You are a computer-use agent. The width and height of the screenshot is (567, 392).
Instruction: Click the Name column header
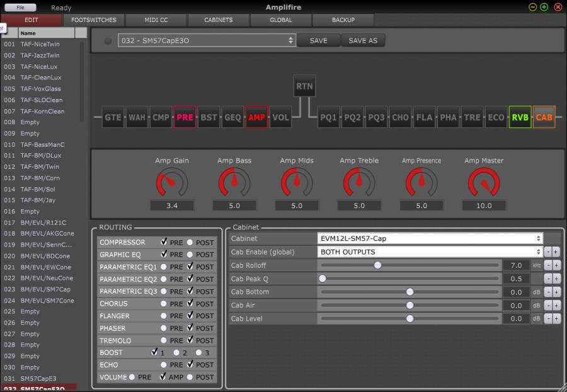click(x=46, y=33)
